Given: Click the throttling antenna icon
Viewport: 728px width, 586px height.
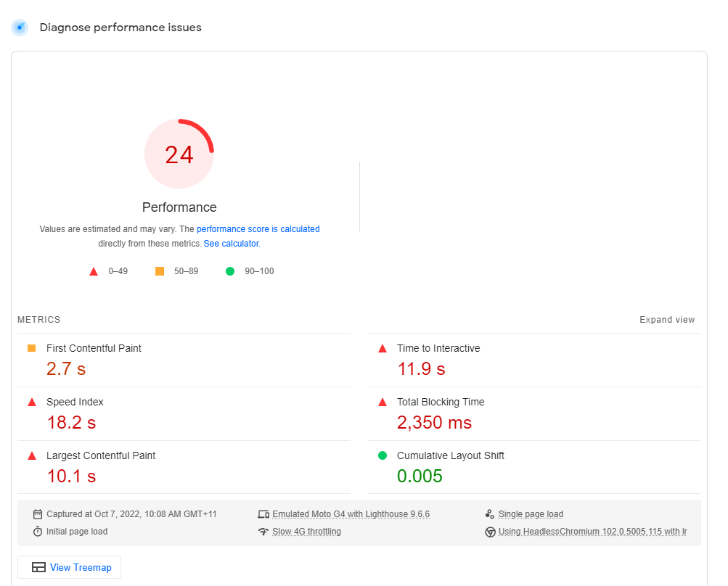Looking at the screenshot, I should click(x=264, y=531).
